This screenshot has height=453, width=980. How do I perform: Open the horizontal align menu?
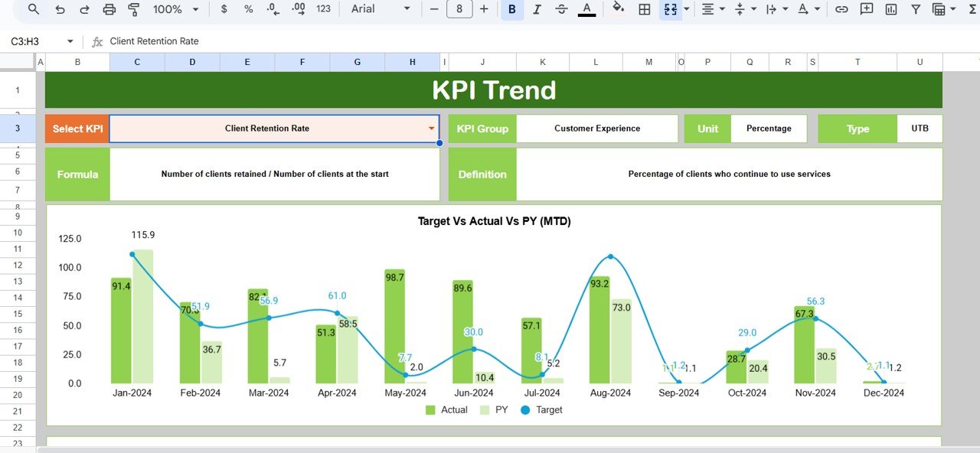pos(711,9)
